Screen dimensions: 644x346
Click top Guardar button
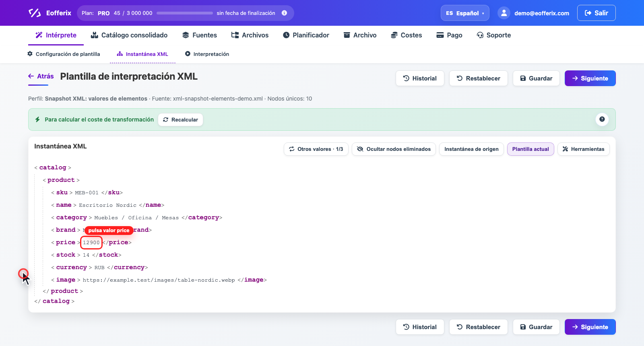point(536,78)
